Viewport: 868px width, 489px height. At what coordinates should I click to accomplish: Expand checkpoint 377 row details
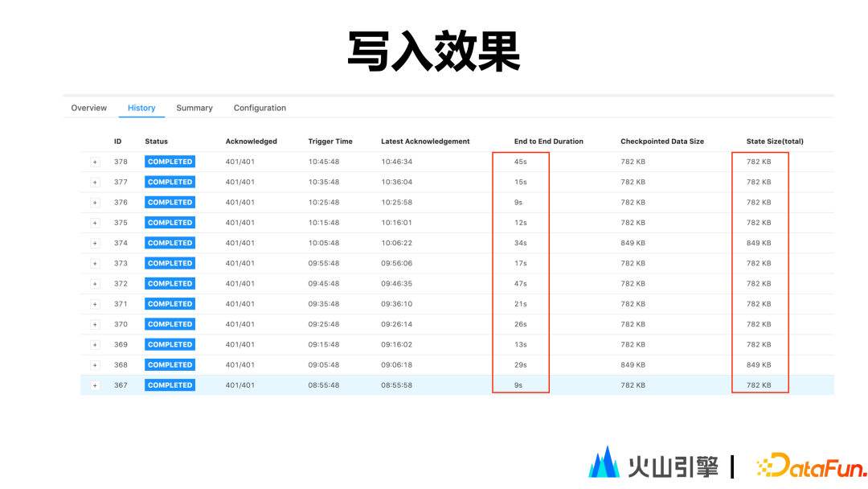click(x=95, y=183)
